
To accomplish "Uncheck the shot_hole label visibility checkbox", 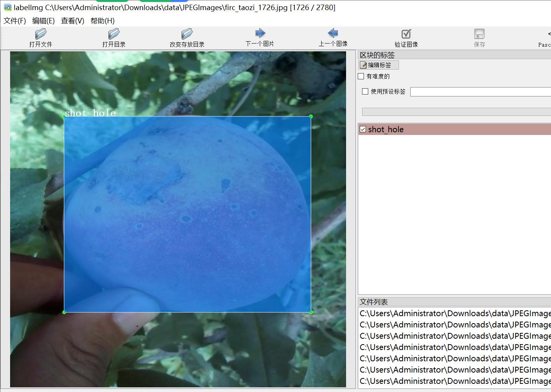I will point(363,129).
